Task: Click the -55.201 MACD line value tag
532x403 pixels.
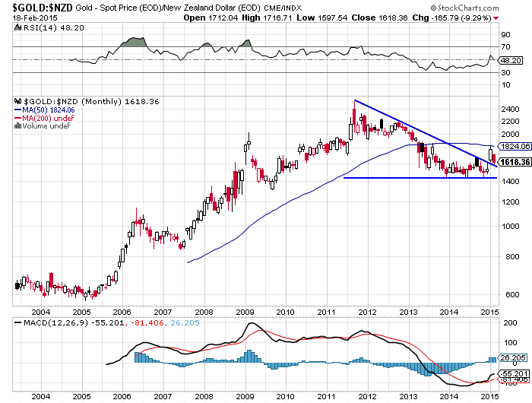Action: point(510,374)
